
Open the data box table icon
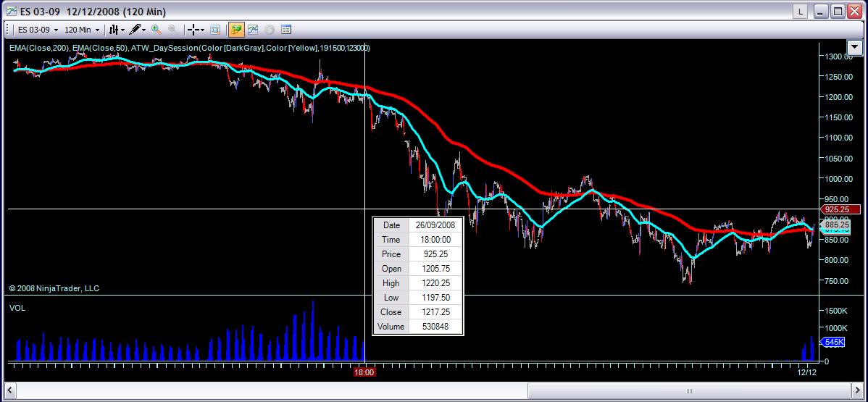pyautogui.click(x=286, y=30)
